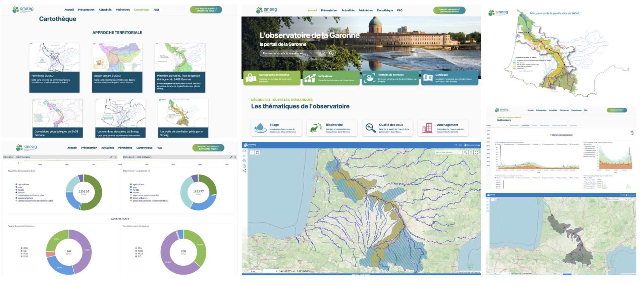Select pencil draw tool on large map
644x285 pixels.
click(252, 152)
